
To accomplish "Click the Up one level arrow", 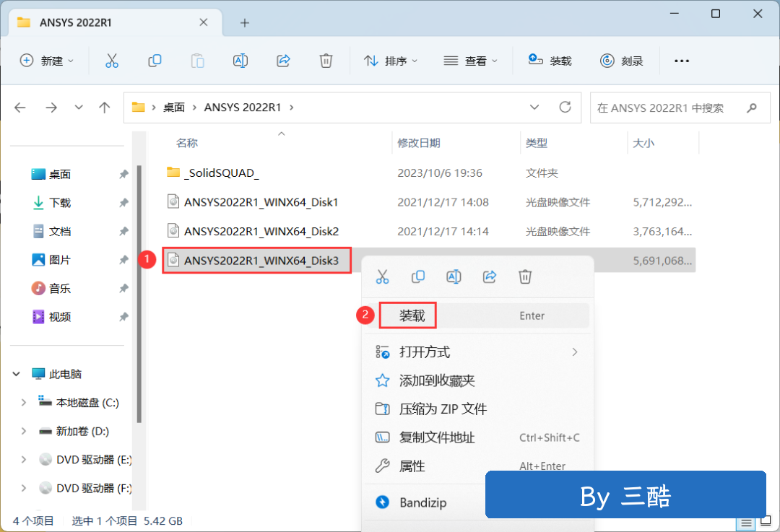I will click(105, 108).
